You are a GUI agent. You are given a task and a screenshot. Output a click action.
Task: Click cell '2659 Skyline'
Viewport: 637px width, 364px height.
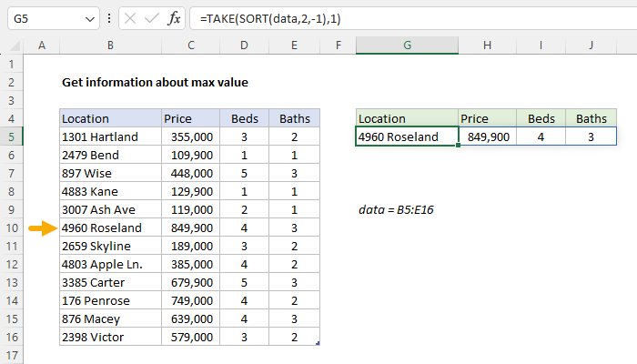click(x=110, y=246)
